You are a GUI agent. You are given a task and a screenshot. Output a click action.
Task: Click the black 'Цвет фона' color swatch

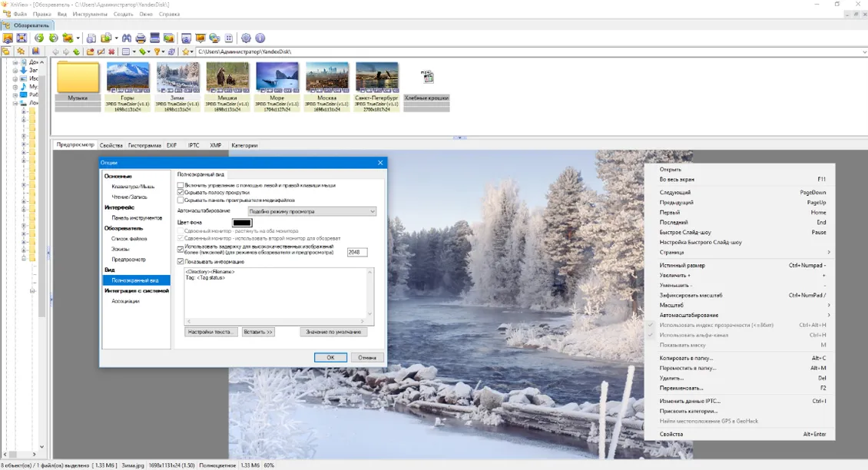click(242, 223)
